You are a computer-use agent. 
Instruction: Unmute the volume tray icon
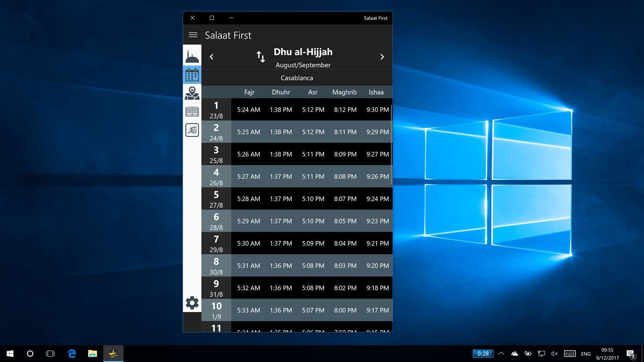(x=555, y=354)
